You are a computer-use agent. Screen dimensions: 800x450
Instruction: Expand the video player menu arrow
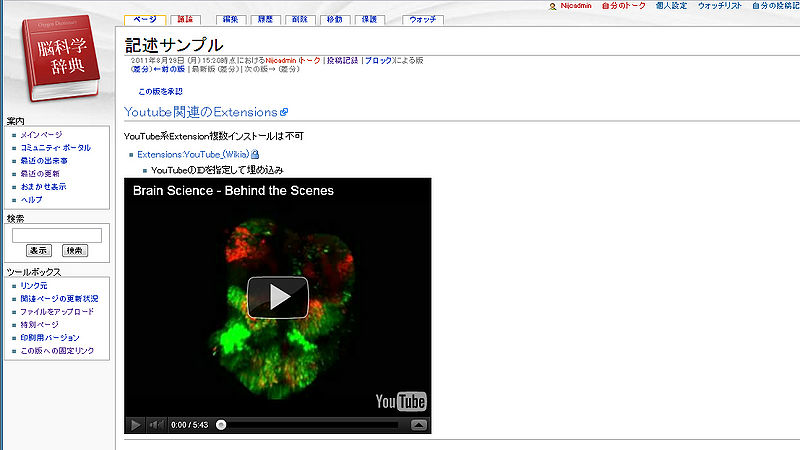coord(418,424)
